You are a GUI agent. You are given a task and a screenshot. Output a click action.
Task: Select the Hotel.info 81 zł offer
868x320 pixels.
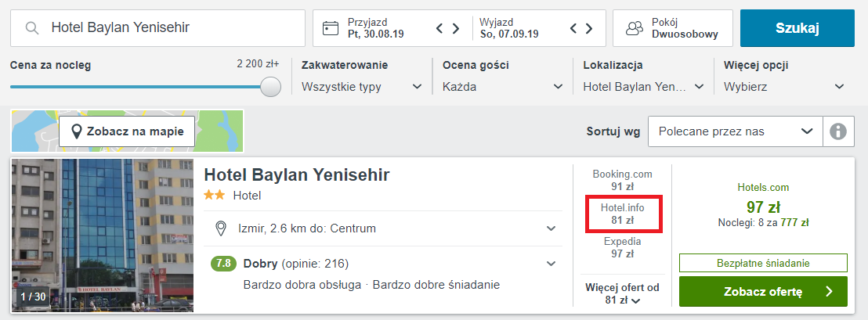(623, 214)
